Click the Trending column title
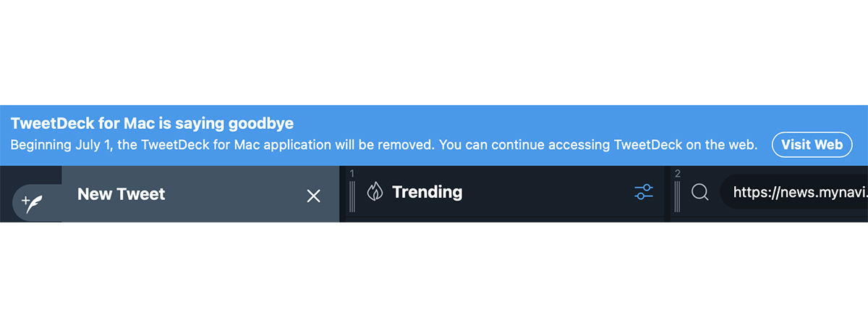This screenshot has height=326, width=868. [x=427, y=192]
